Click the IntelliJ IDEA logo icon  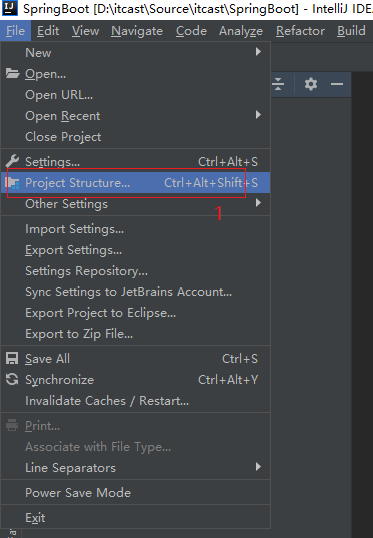(x=10, y=8)
